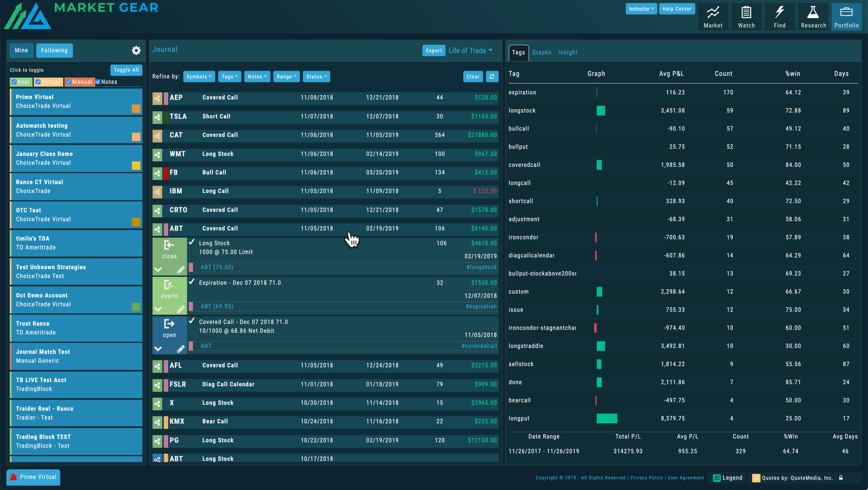Screen dimensions: 868x490
Task: Select the Prime Virtual account
Action: tap(76, 102)
